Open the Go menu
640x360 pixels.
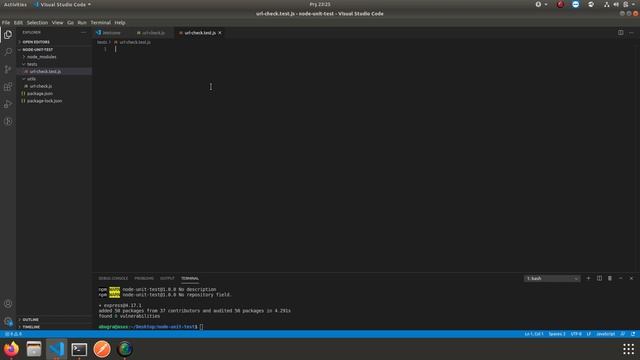pos(71,22)
